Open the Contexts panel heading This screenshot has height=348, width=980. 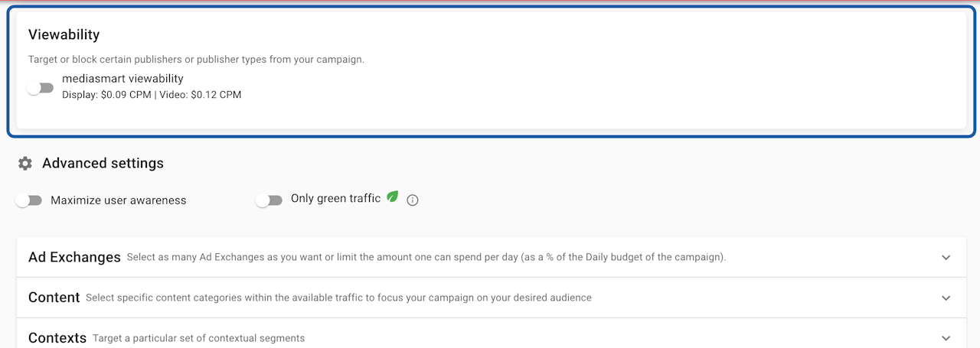[57, 338]
